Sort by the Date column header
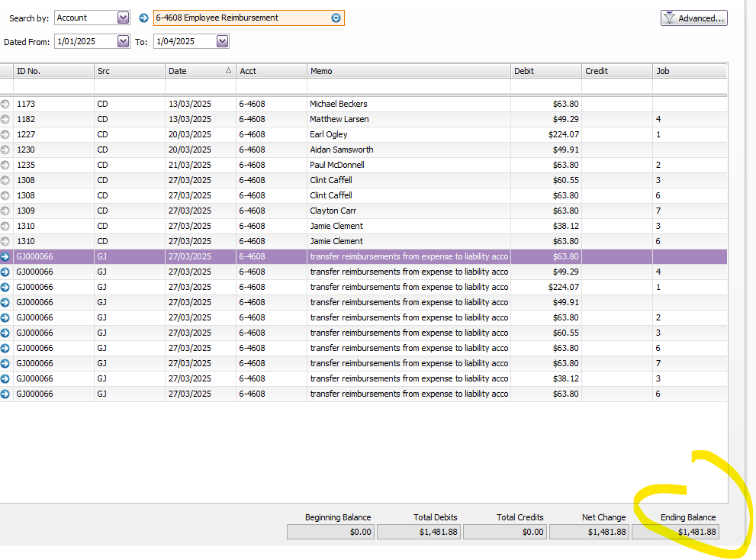 pyautogui.click(x=200, y=71)
